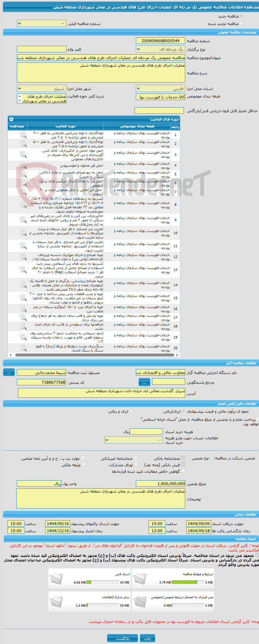Click the ellipsis button beside مسئول ثبت مناقصه

pyautogui.click(x=9, y=373)
